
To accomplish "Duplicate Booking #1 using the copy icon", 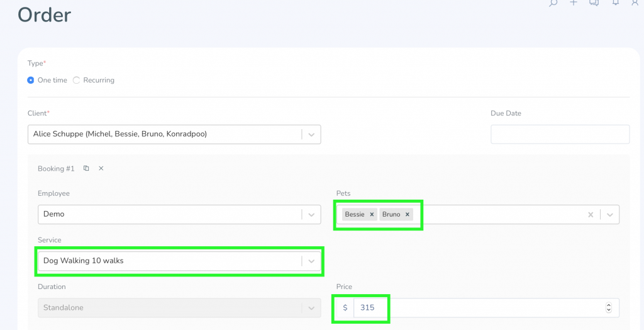I will [86, 168].
